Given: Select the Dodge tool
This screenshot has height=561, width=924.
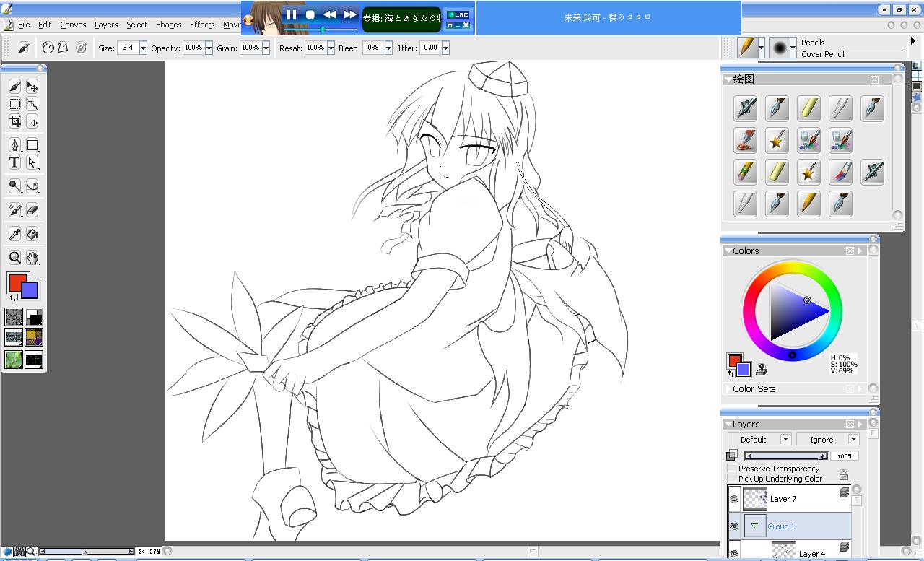Looking at the screenshot, I should tap(14, 186).
